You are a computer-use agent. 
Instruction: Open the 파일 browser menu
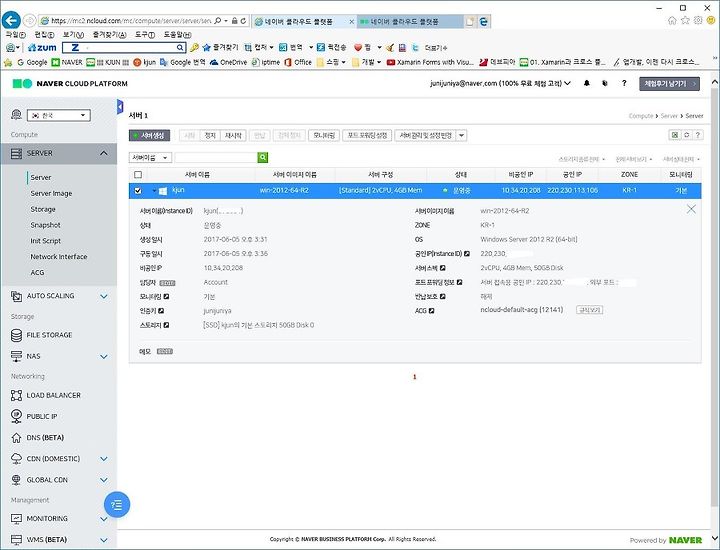(15, 35)
